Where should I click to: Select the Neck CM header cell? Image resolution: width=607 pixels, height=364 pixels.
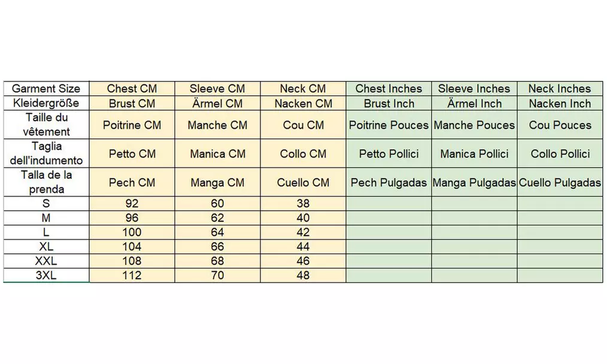click(303, 89)
